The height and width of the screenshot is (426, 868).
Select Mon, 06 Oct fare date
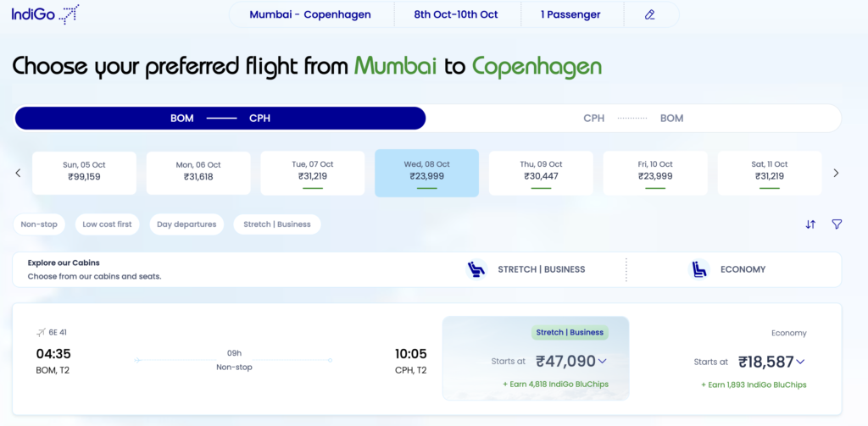[198, 172]
